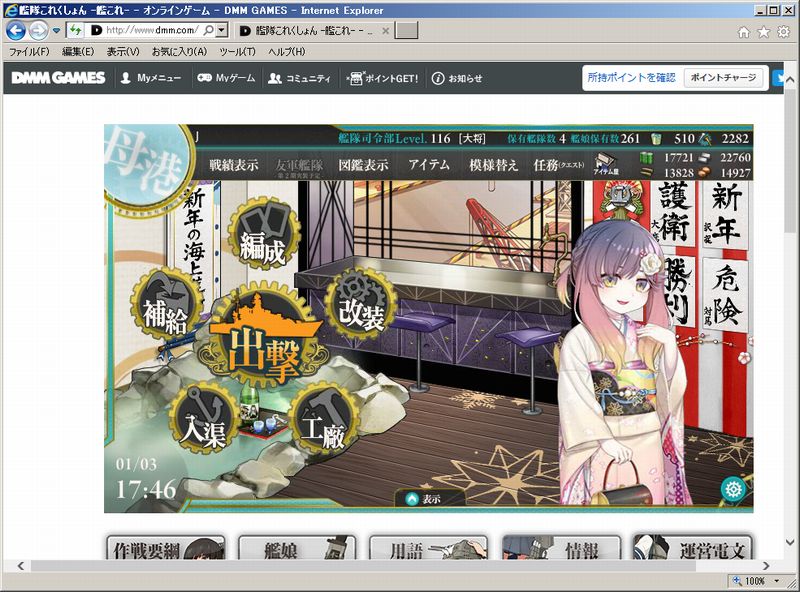Open the favorites star icon
The height and width of the screenshot is (592, 800).
(x=763, y=32)
